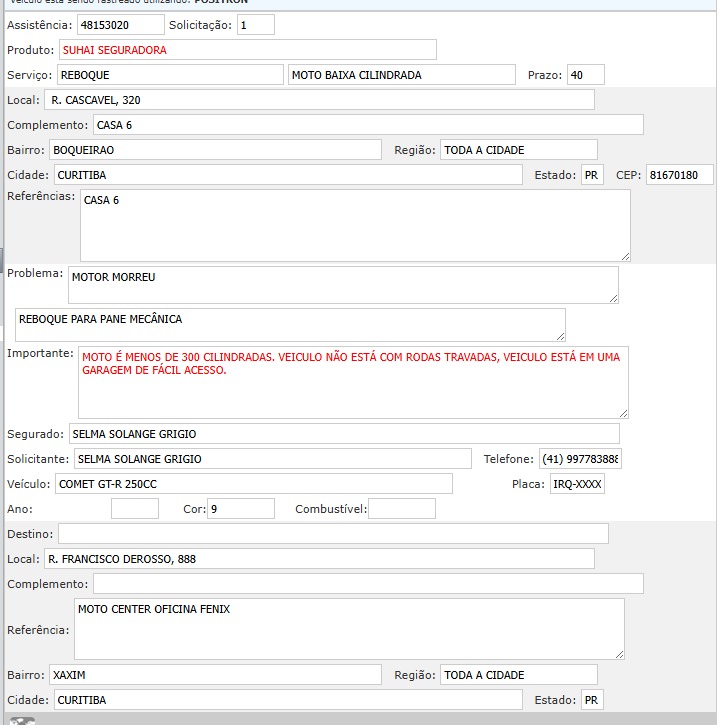The image size is (723, 725).
Task: Click the empty Combustível field
Action: [401, 509]
